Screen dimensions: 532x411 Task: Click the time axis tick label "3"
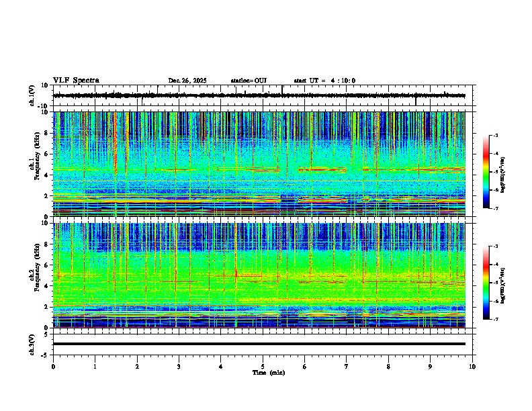[179, 367]
